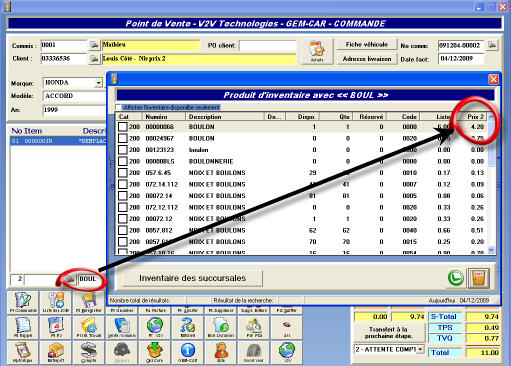Screen dimensions: 511x366
Task: Open the '2 - ATTENTE COMPT' status dropdown
Action: click(420, 350)
